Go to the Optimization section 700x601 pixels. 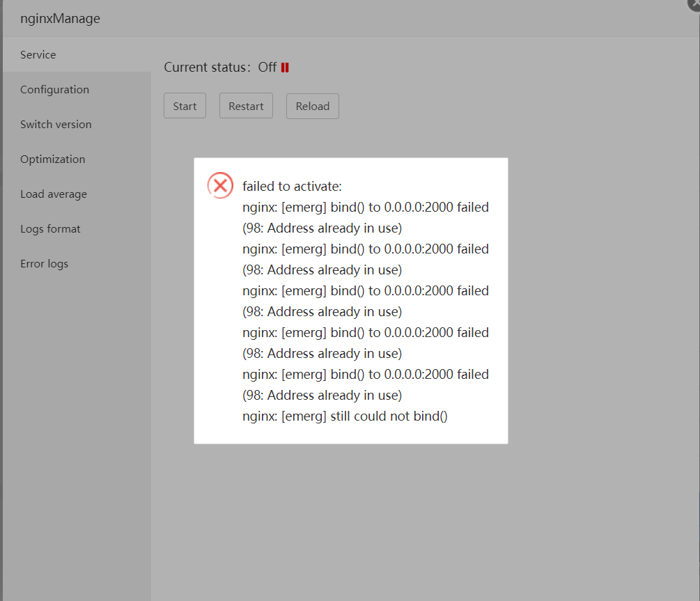(52, 159)
